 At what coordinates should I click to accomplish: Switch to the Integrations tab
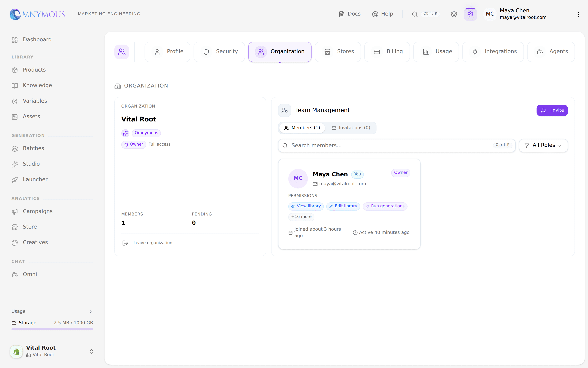(493, 52)
